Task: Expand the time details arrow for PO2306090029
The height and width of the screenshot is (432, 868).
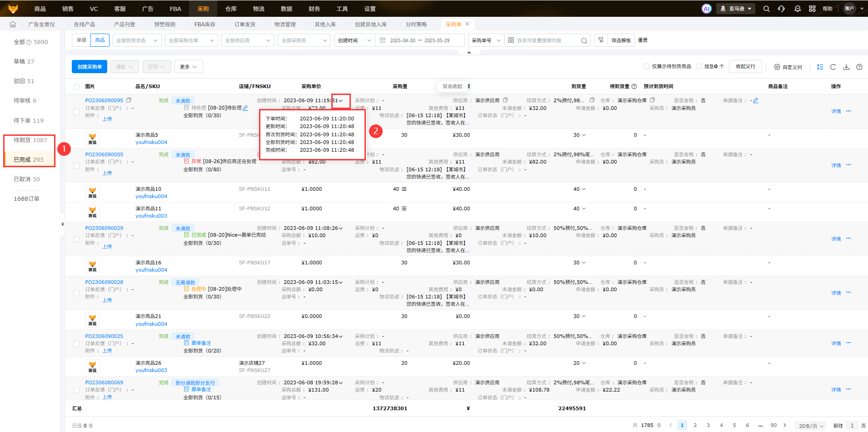Action: coord(340,228)
